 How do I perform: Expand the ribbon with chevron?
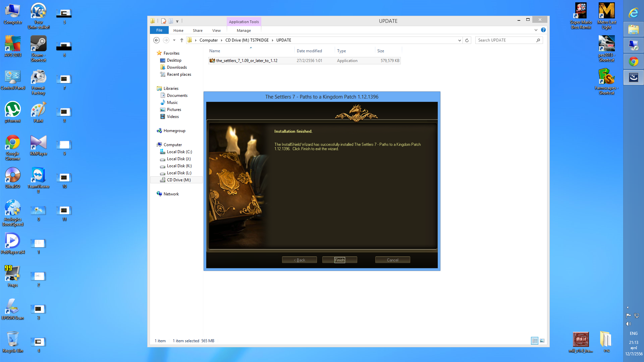click(536, 30)
